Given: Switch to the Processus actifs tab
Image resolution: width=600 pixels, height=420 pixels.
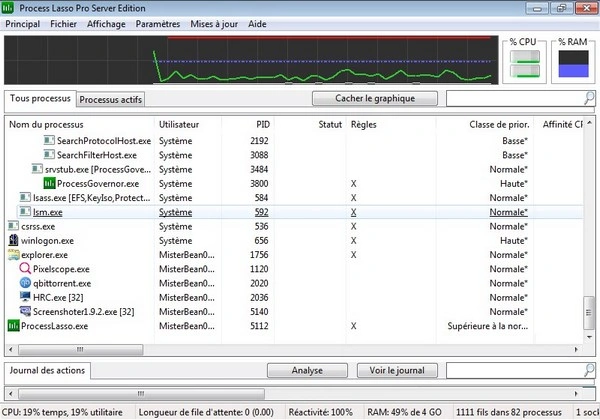Looking at the screenshot, I should 111,100.
